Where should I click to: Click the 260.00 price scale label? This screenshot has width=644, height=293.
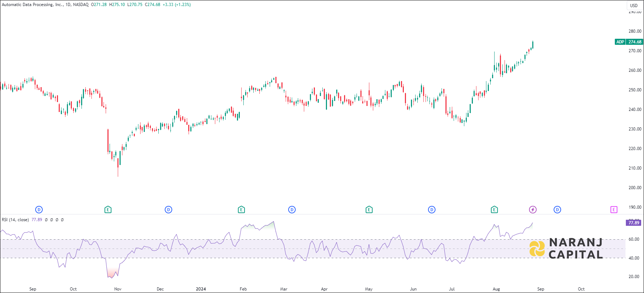point(635,70)
